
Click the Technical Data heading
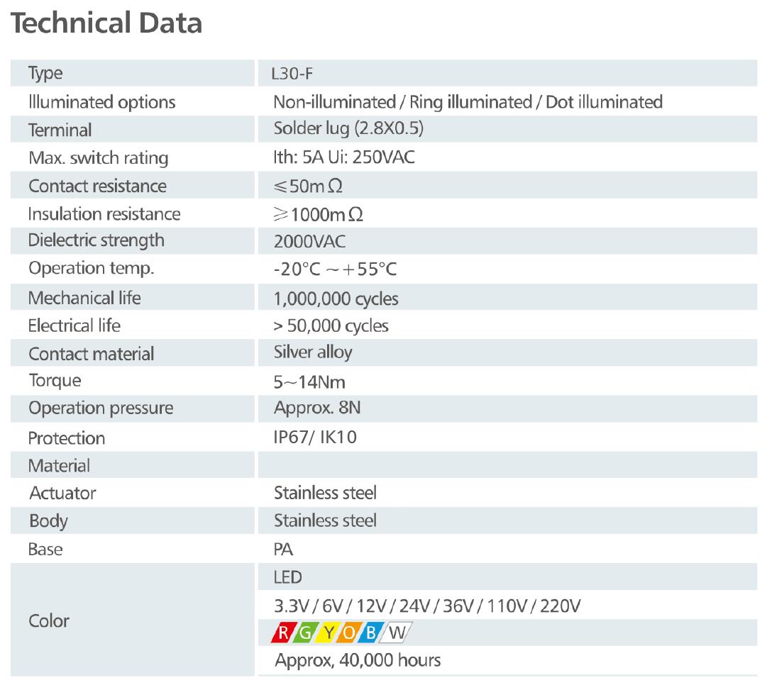107,23
